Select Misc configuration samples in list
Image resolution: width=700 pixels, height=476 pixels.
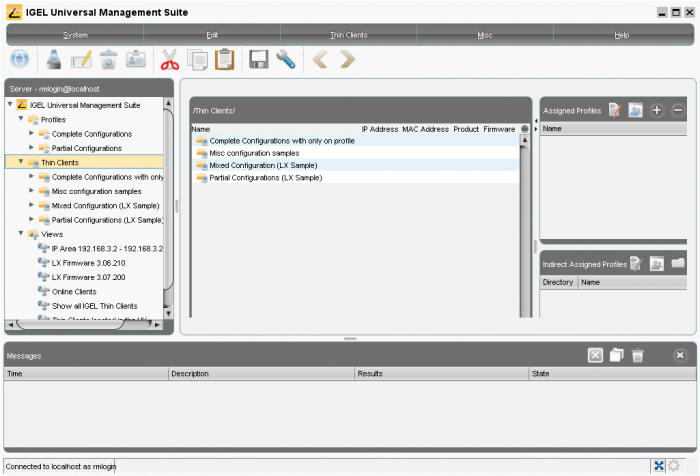coord(355,153)
